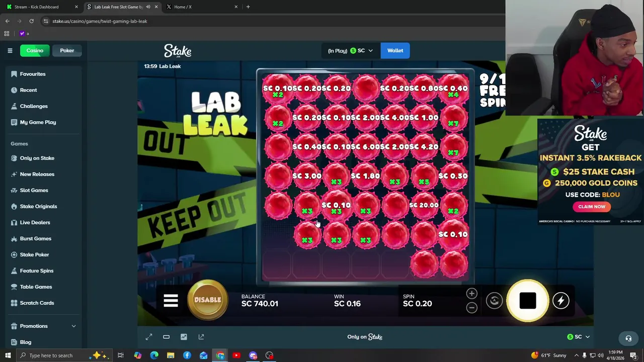Click the Slot Games star icon
Screen dimensions: 644x362
(x=14, y=190)
